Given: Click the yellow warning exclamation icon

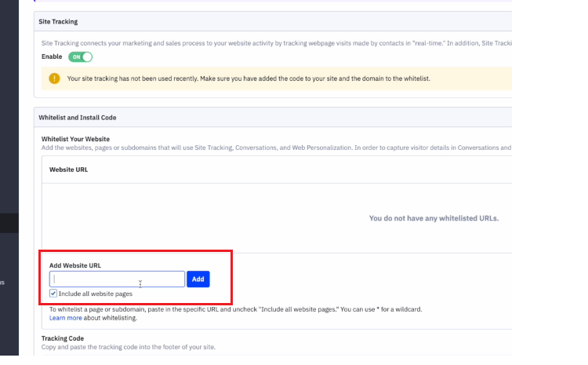Looking at the screenshot, I should coord(54,78).
